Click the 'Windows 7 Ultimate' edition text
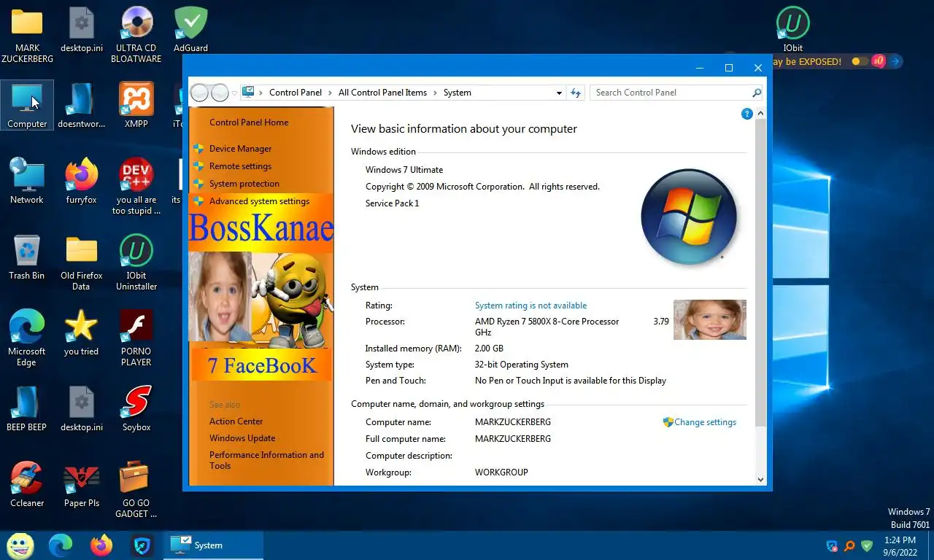The width and height of the screenshot is (934, 560). (x=404, y=170)
